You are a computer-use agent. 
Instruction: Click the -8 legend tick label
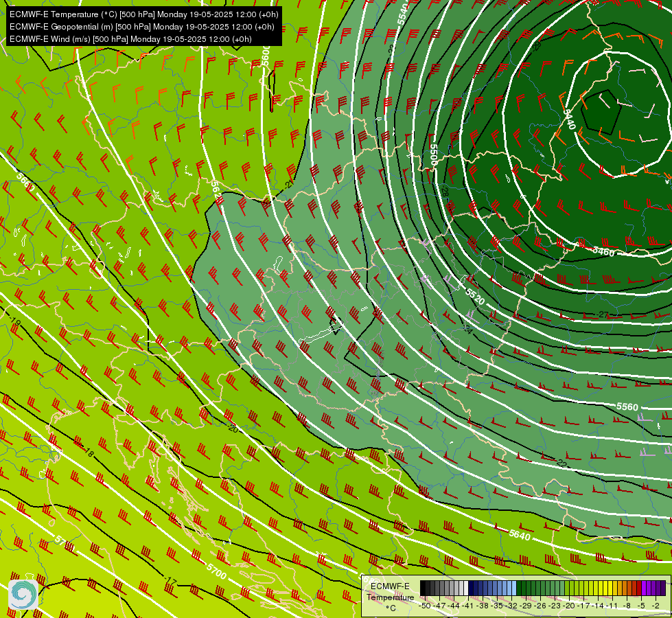coord(627,606)
